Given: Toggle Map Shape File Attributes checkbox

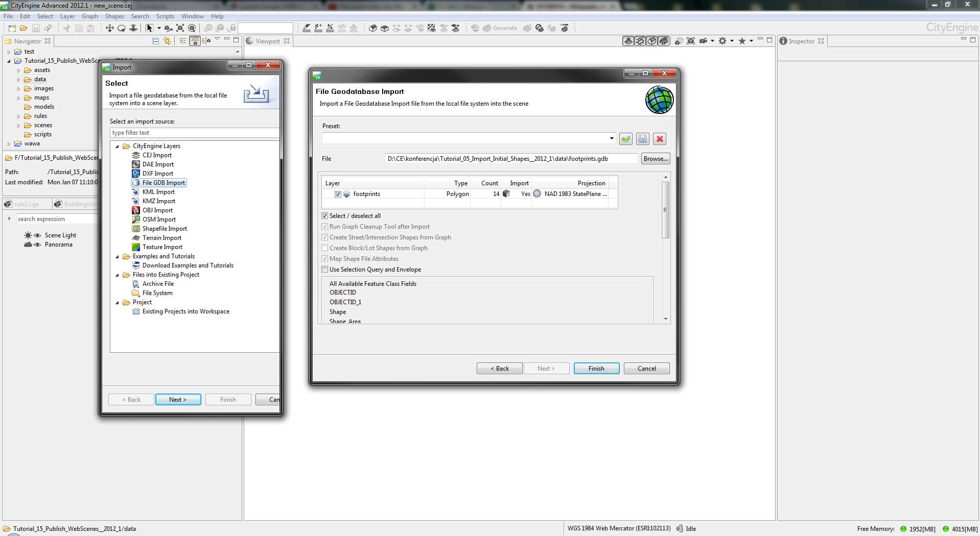Looking at the screenshot, I should click(324, 259).
